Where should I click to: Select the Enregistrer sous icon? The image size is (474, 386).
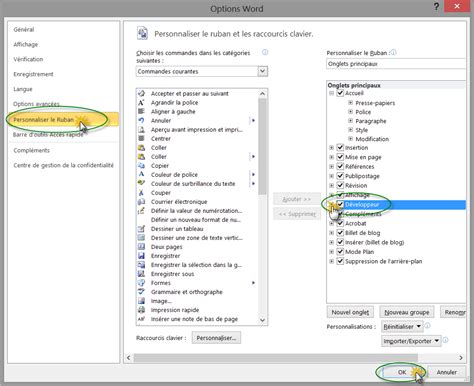pos(141,274)
